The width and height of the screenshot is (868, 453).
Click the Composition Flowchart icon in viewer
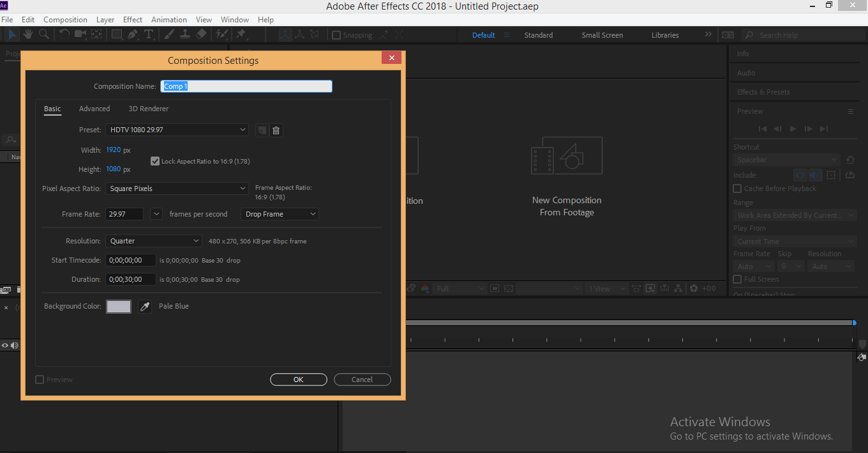click(678, 289)
